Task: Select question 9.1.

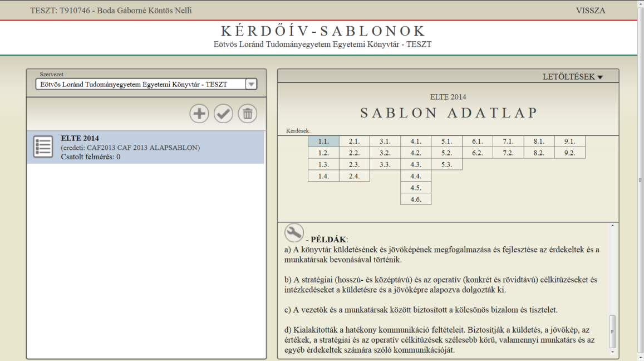Action: [569, 142]
